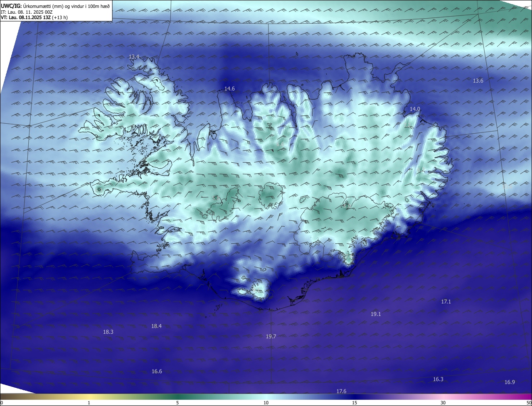Select the 14.0 value on east coast
Image resolution: width=532 pixels, height=406 pixels.
(x=415, y=109)
